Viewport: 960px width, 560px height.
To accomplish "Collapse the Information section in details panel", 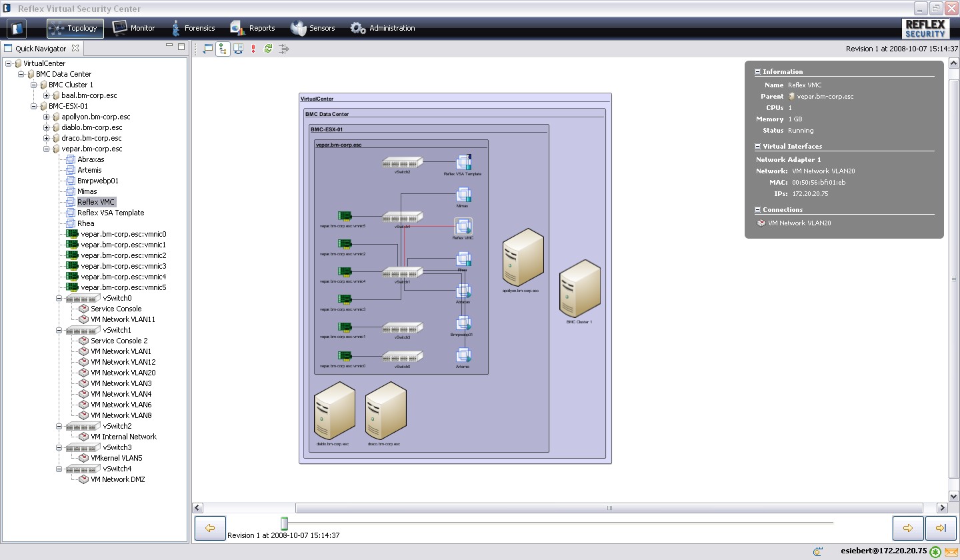I will 758,72.
